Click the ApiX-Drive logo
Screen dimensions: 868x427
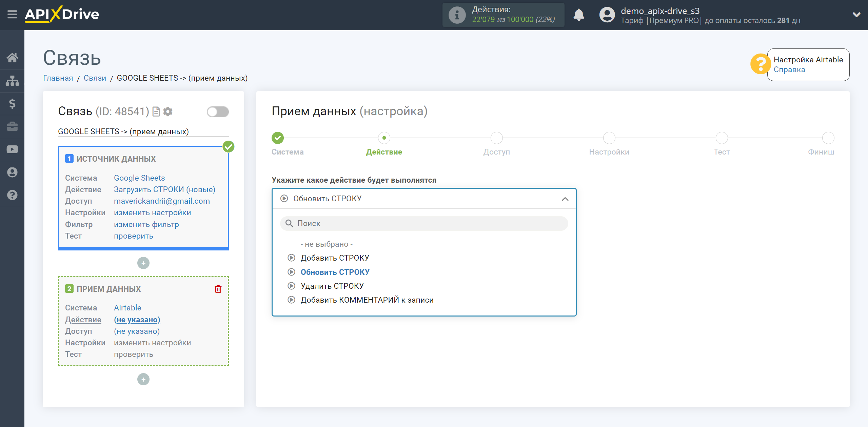pos(62,14)
